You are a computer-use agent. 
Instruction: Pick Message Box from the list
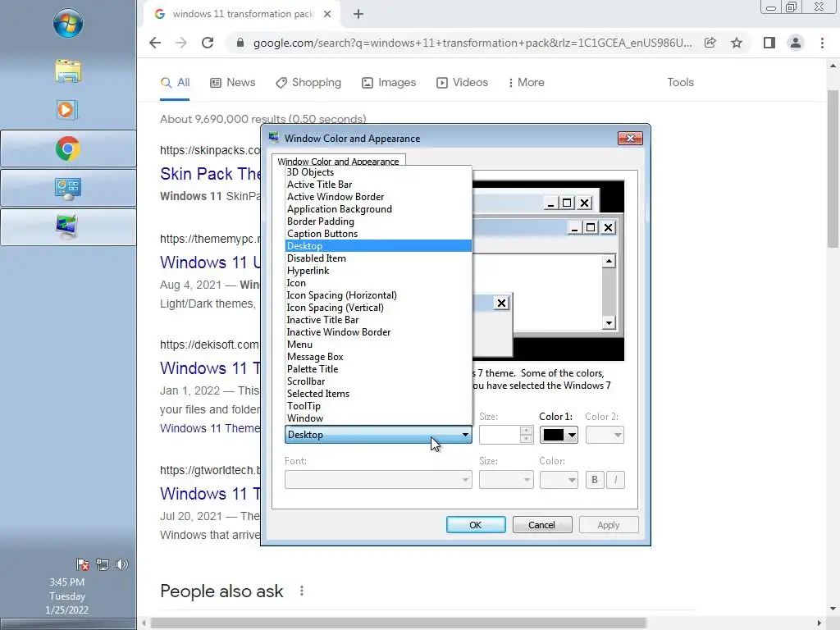pos(378,357)
